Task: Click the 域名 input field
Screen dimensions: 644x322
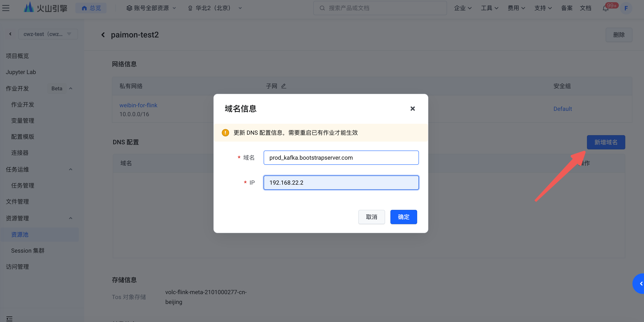Action: tap(341, 158)
